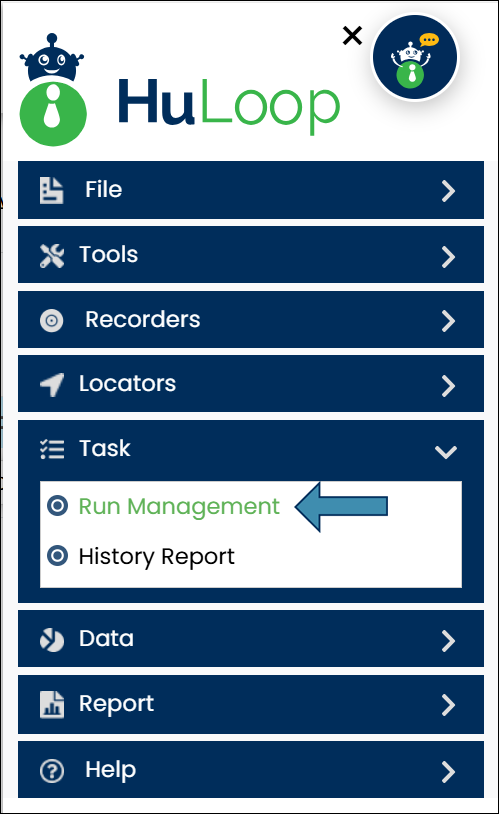Click the HuLoop chatbot robot avatar
Screen dimensions: 499x814
point(415,57)
